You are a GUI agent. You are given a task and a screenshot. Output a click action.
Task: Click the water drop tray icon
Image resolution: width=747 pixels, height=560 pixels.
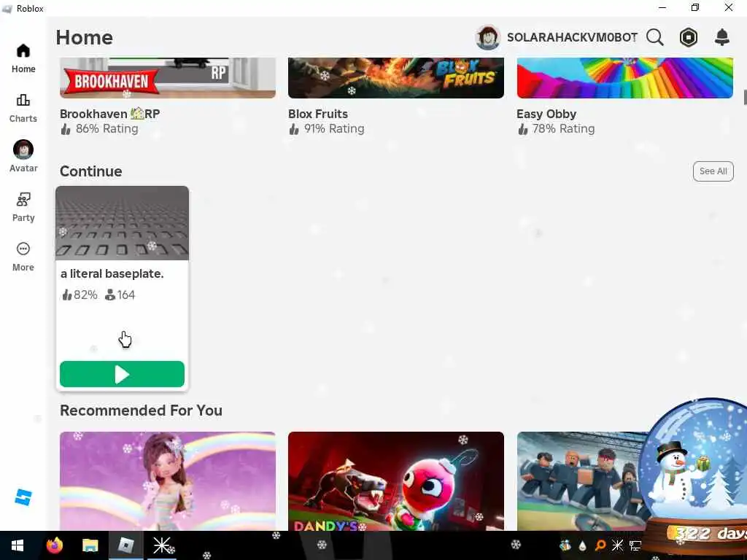coord(582,545)
